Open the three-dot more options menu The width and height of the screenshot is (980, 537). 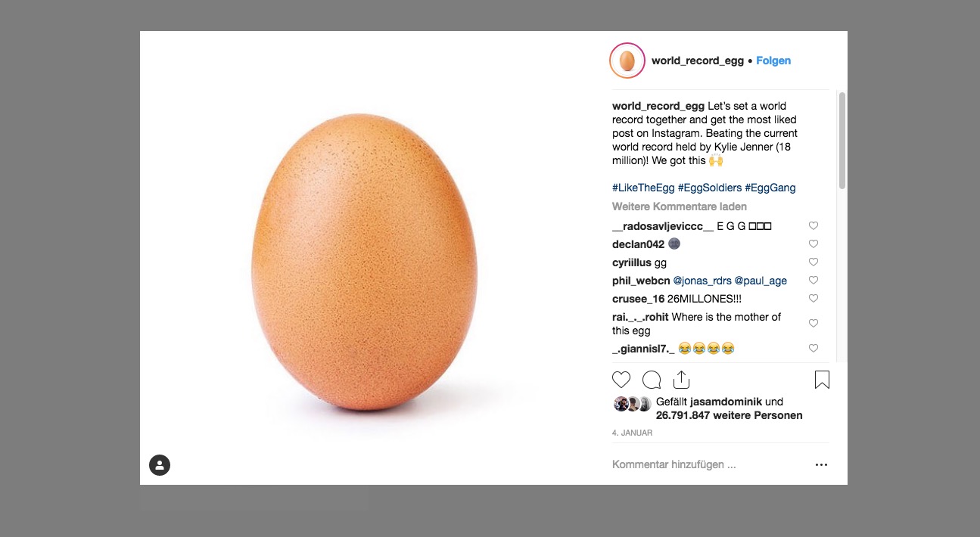(822, 465)
